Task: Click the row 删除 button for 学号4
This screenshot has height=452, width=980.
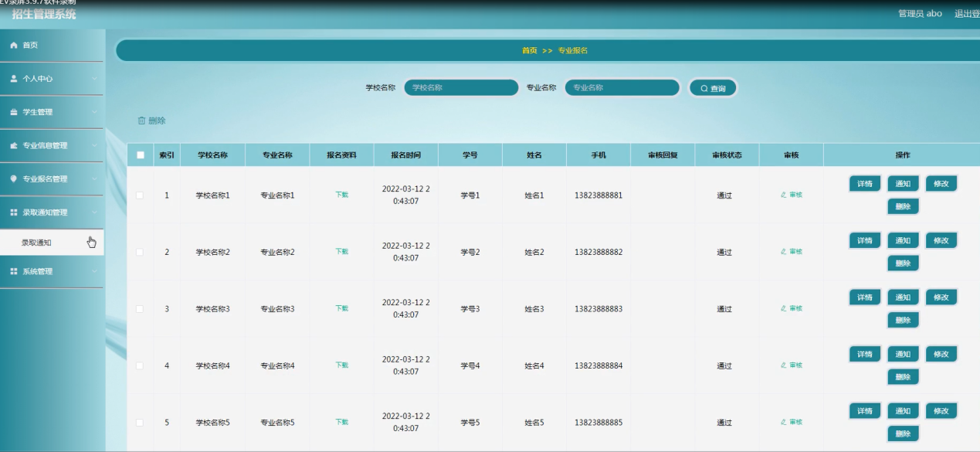Action: [x=903, y=377]
